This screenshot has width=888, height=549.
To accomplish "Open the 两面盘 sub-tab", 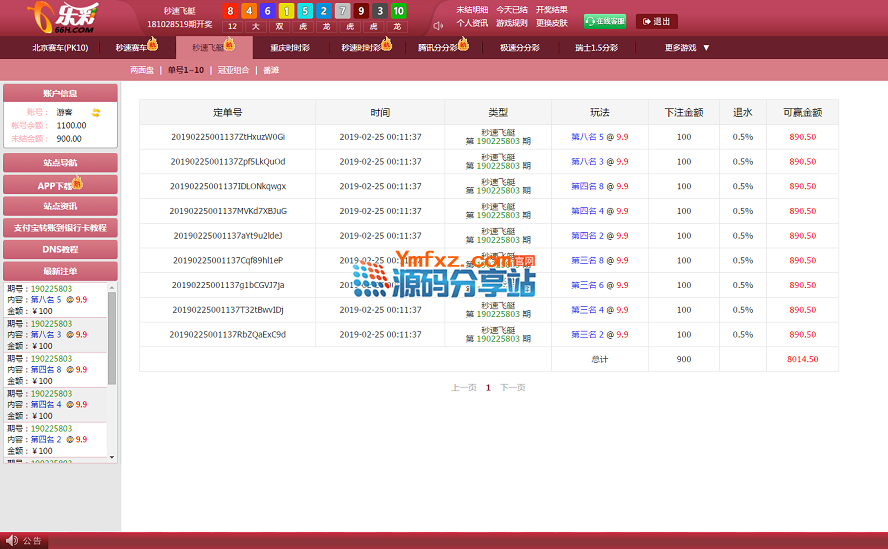I will [x=142, y=70].
